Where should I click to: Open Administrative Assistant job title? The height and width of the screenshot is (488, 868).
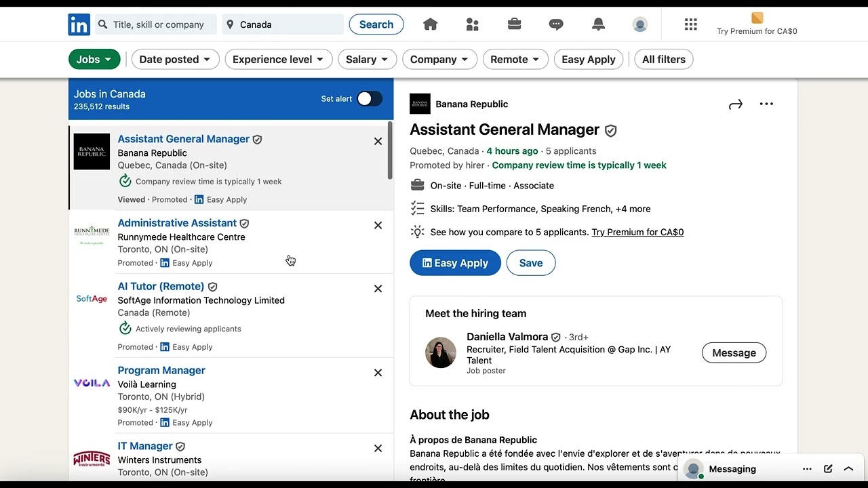click(177, 223)
